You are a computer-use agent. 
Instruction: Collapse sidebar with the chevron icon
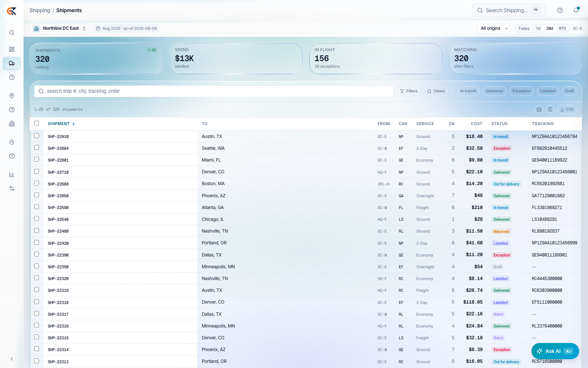[x=12, y=359]
